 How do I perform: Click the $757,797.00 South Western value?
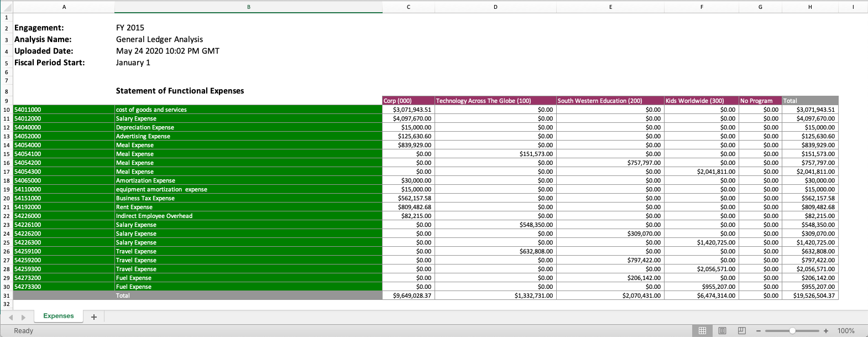point(610,163)
